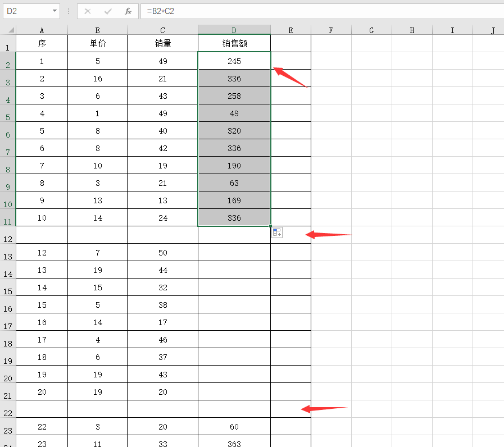Select column D header
The image size is (504, 447).
pyautogui.click(x=234, y=30)
